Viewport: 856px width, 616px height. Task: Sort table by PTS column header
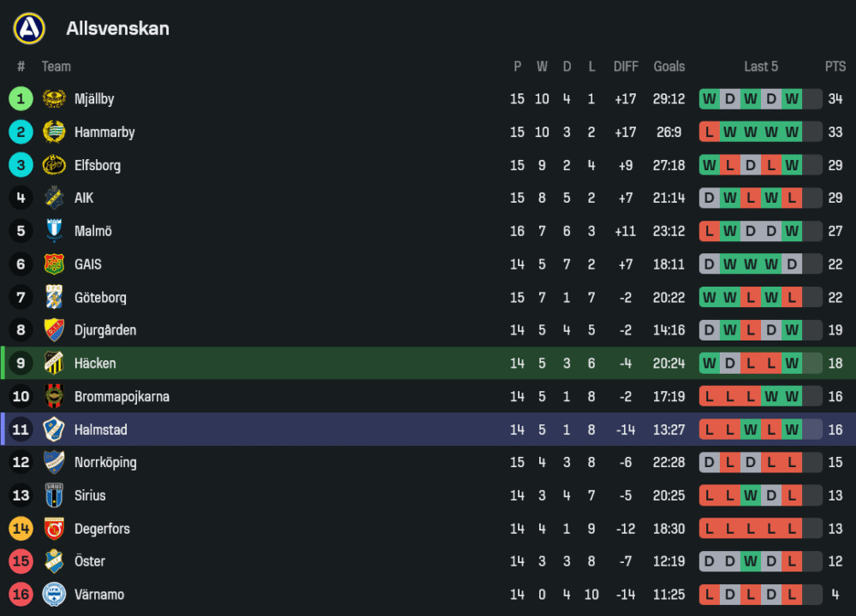pyautogui.click(x=835, y=67)
